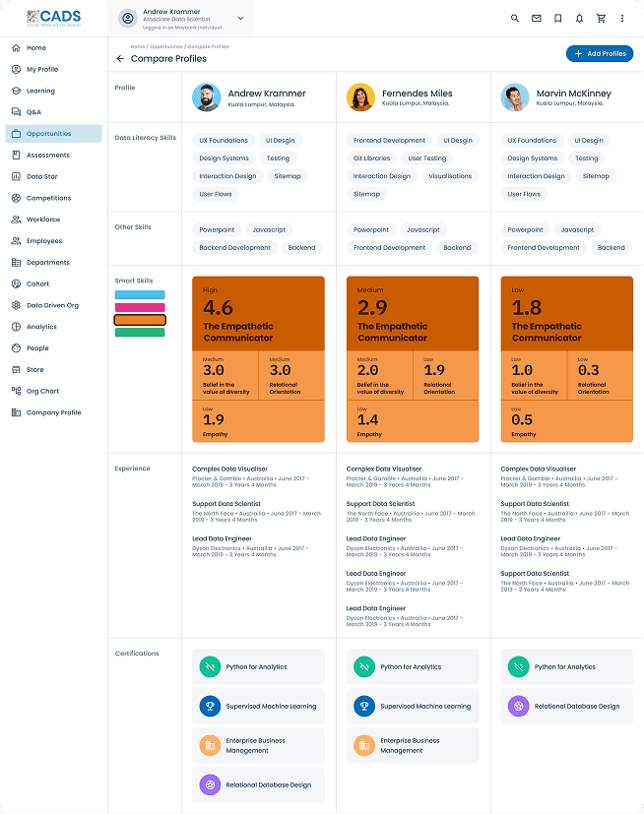
Task: Open the three-dot more options menu
Action: tap(622, 18)
